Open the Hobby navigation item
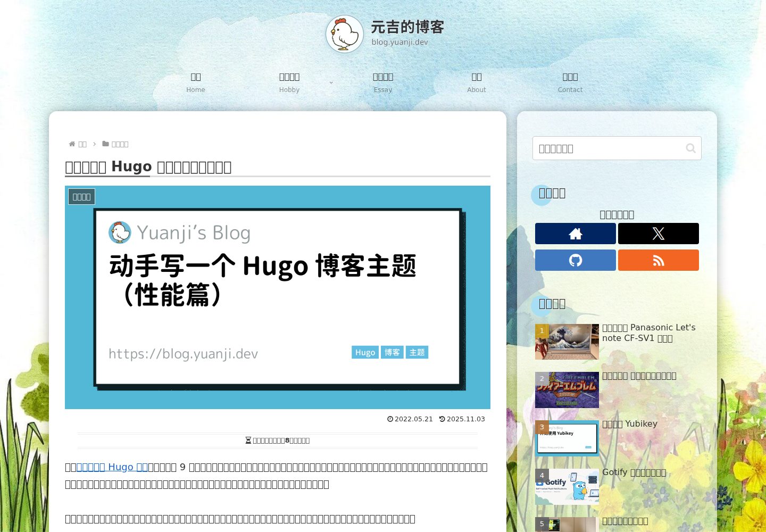The image size is (766, 532). pyautogui.click(x=289, y=82)
